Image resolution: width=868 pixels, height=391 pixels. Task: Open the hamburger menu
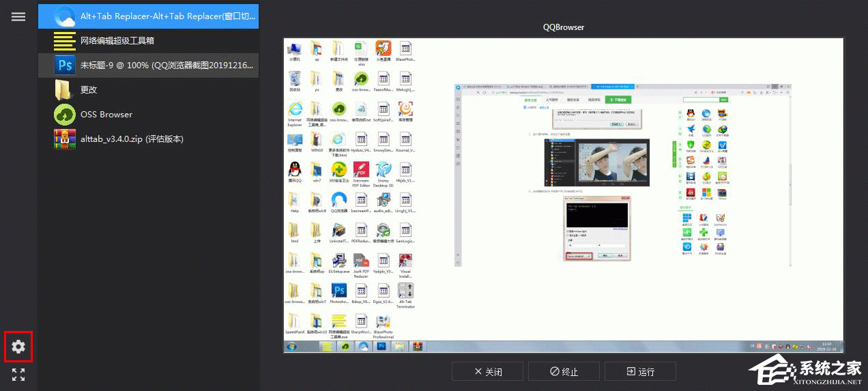click(18, 17)
